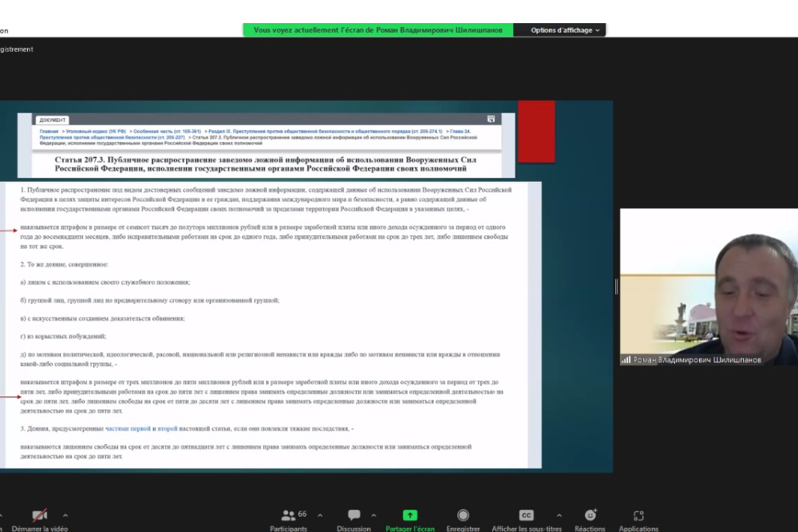
Task: Click the ДОКУМЕНТ tab in shared document
Action: coord(53,120)
